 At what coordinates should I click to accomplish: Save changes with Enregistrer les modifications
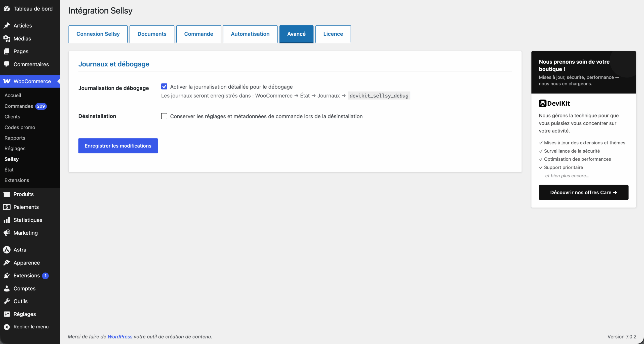[118, 146]
